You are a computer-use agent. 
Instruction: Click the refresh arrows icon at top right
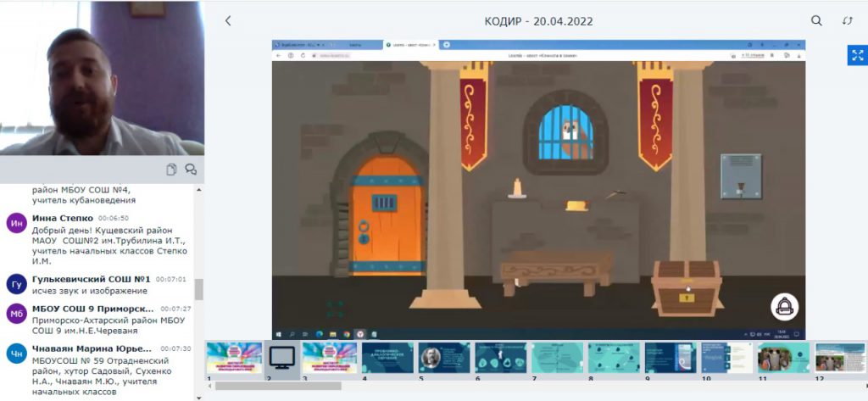pyautogui.click(x=847, y=21)
